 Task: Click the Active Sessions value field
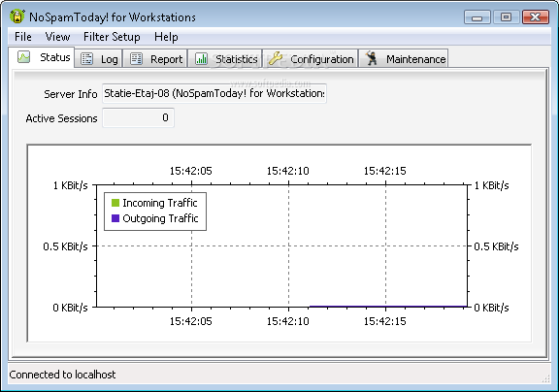139,117
